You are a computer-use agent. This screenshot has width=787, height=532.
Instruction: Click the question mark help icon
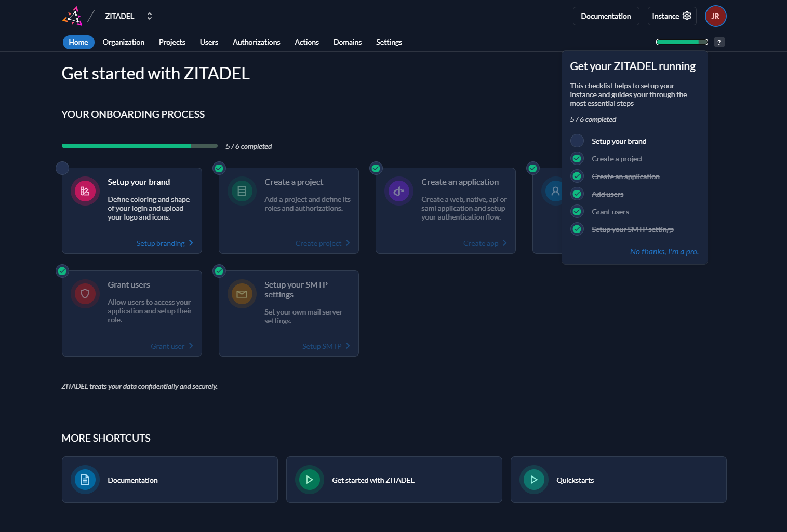[x=719, y=42]
